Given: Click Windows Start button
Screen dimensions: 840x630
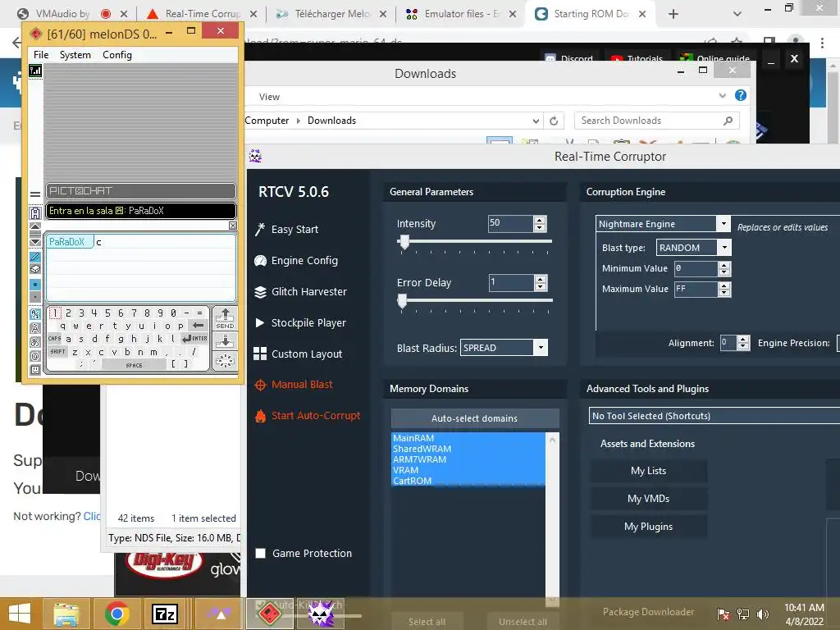Looking at the screenshot, I should (20, 614).
